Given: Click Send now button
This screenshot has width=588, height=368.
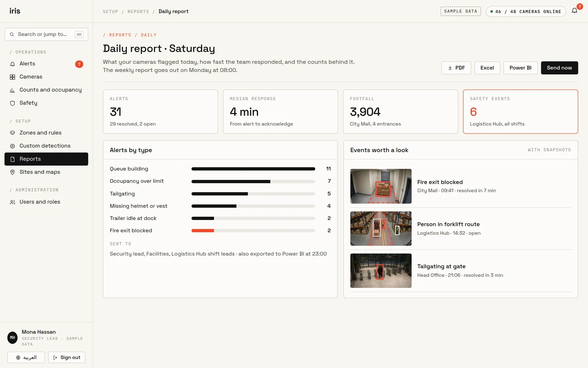Looking at the screenshot, I should (x=559, y=68).
